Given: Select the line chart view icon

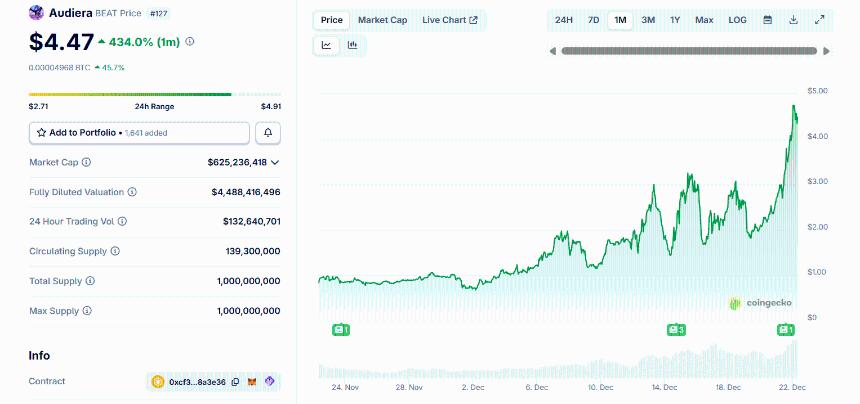Looking at the screenshot, I should pyautogui.click(x=326, y=45).
